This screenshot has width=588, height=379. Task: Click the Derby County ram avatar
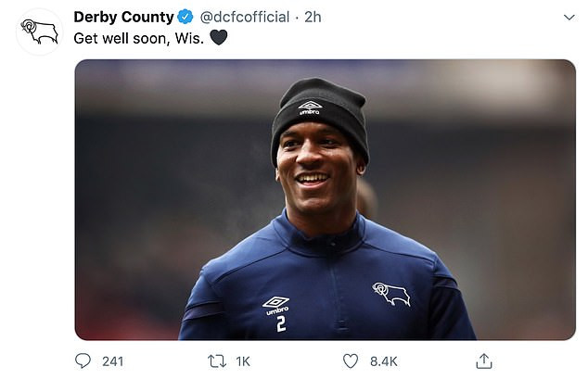pos(39,32)
